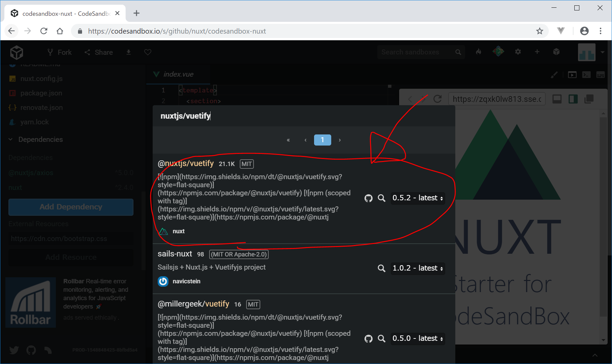Click the navicstein author name
This screenshot has height=364, width=612.
point(186,281)
